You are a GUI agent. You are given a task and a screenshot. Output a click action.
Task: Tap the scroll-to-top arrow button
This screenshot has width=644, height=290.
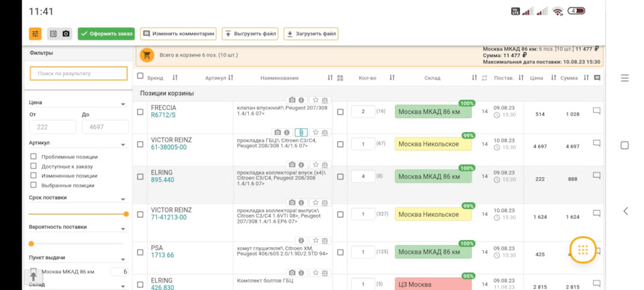point(34,277)
